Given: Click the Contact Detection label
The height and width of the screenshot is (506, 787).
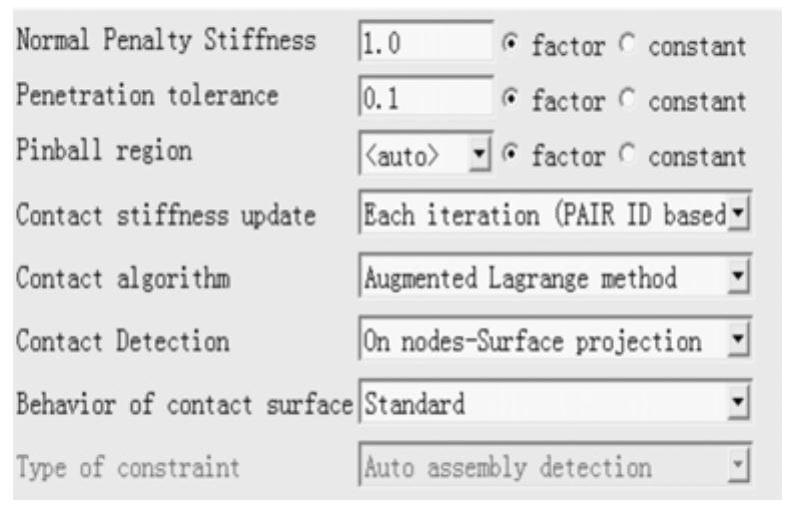Looking at the screenshot, I should click(123, 343).
